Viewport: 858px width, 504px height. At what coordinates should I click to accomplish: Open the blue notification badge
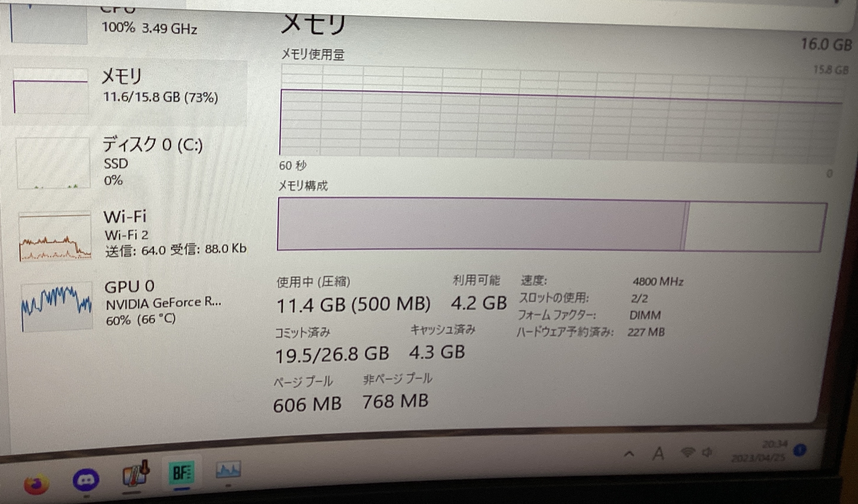tap(800, 451)
